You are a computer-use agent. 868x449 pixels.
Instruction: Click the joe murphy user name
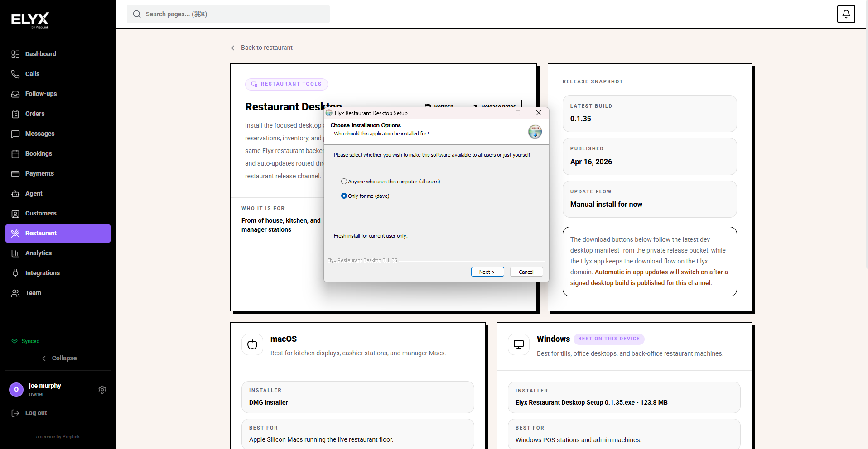(x=45, y=386)
